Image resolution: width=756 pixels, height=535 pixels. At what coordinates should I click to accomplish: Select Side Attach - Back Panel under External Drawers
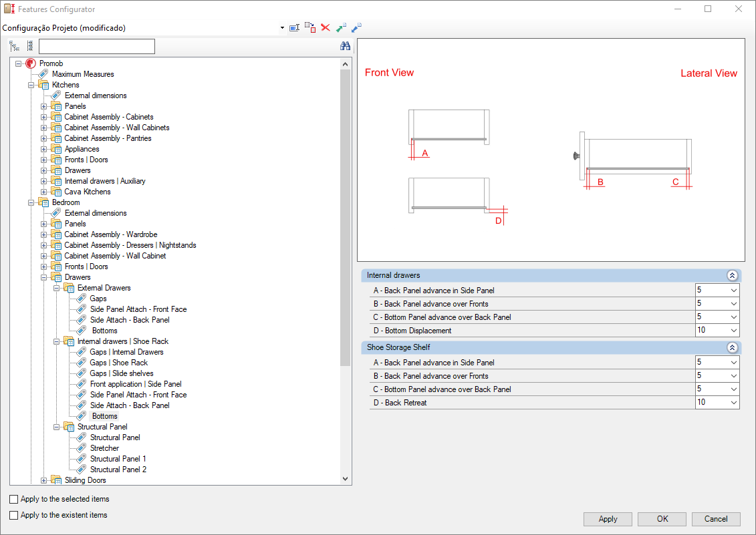tap(130, 319)
